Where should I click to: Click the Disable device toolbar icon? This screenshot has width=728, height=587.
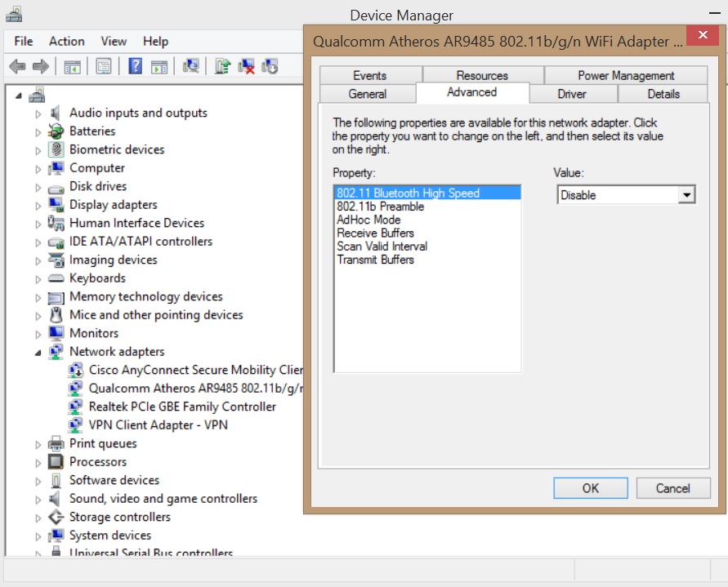[270, 66]
